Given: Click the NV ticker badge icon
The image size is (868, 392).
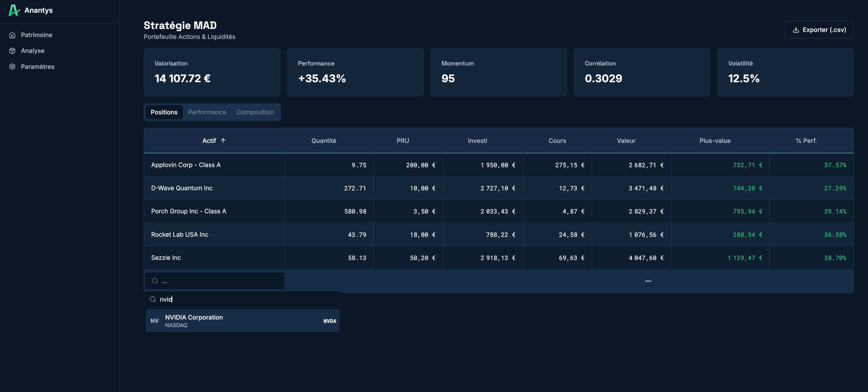Looking at the screenshot, I should click(x=154, y=321).
